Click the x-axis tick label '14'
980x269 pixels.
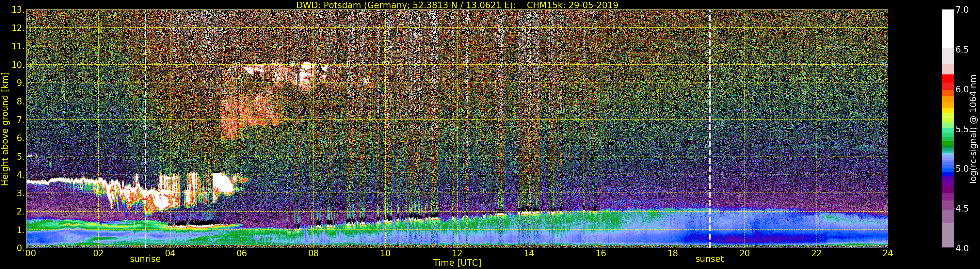[529, 253]
